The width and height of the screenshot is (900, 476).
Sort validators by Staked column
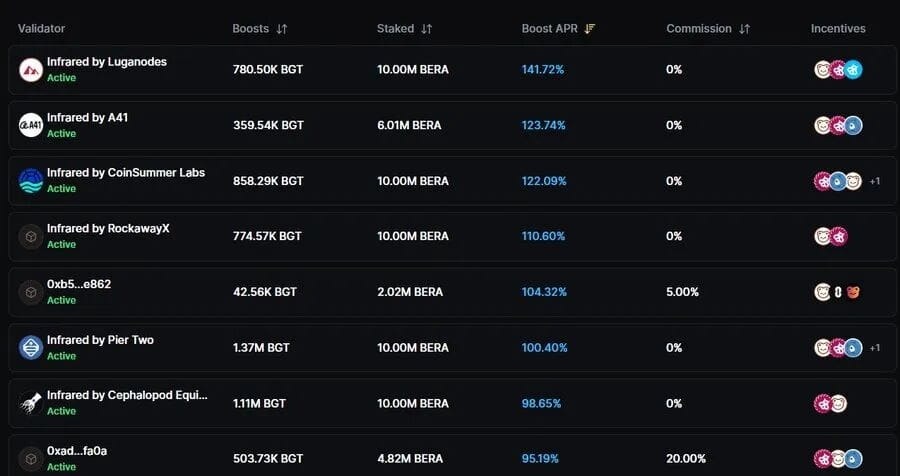tap(427, 29)
